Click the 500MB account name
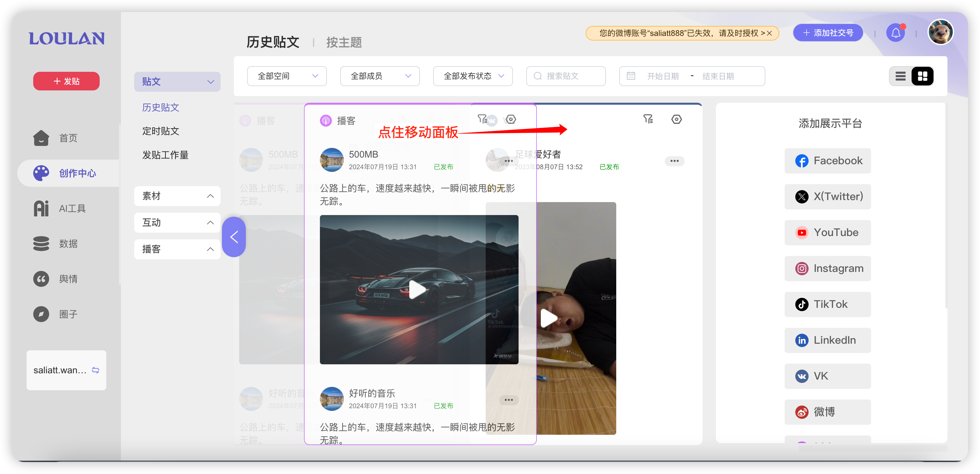This screenshot has width=980, height=474. click(363, 154)
